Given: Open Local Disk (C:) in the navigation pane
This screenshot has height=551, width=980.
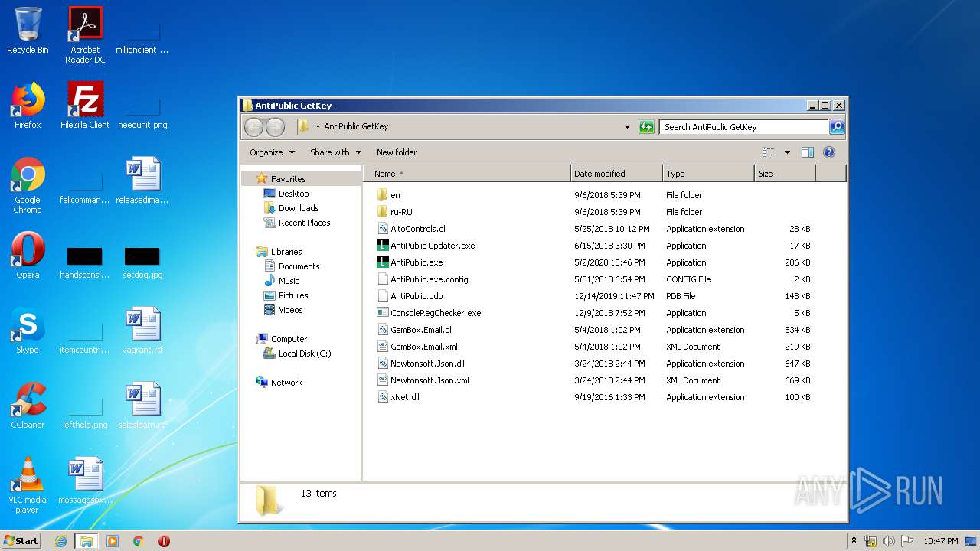Looking at the screenshot, I should [x=305, y=354].
